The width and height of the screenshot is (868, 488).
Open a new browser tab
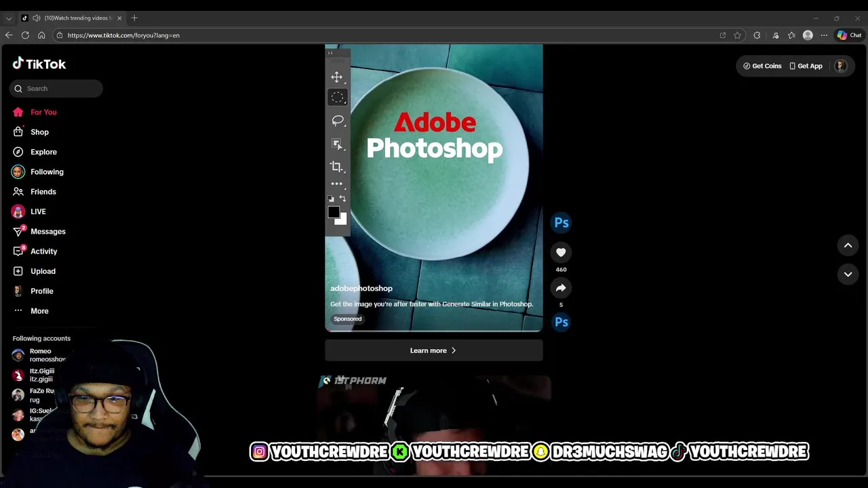[134, 18]
